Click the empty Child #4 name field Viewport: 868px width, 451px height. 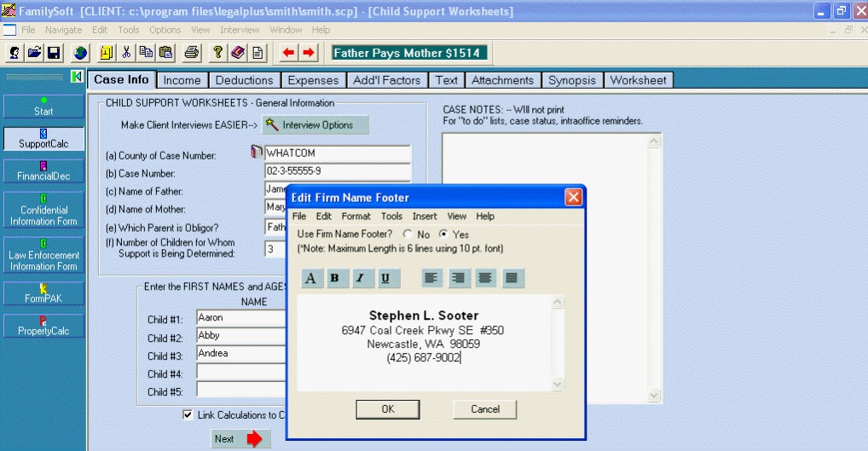point(241,372)
